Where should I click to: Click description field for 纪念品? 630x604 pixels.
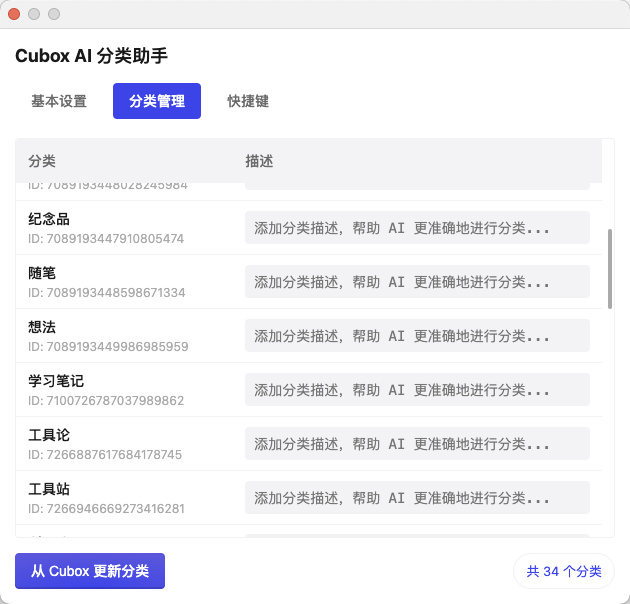417,228
